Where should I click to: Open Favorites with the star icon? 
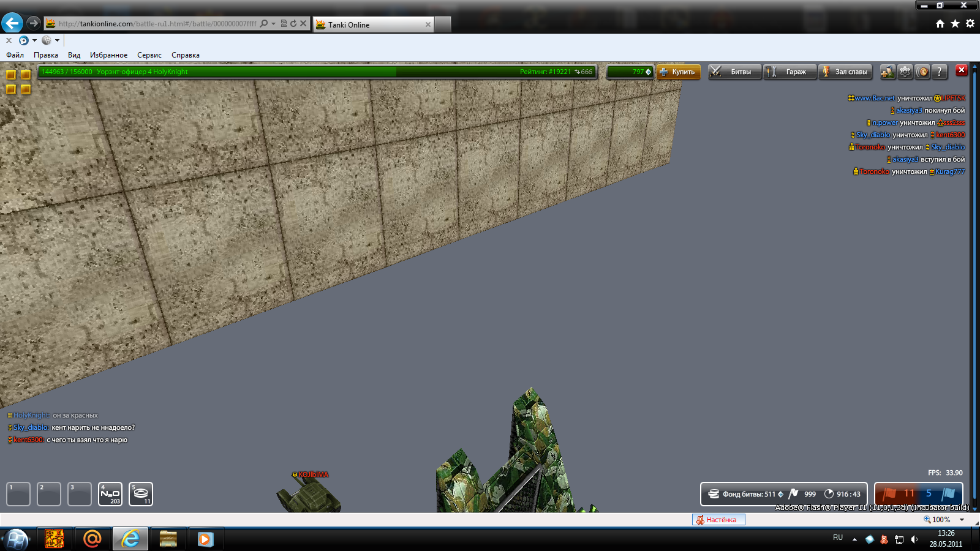pos(955,24)
